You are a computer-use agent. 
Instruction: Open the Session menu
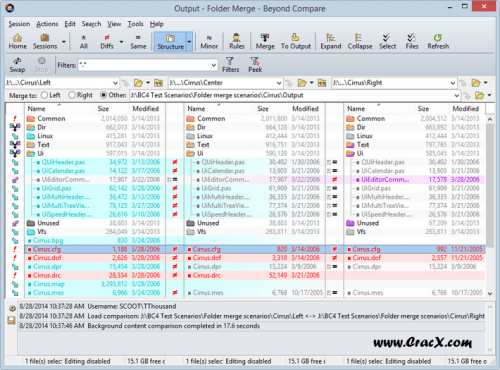(19, 24)
